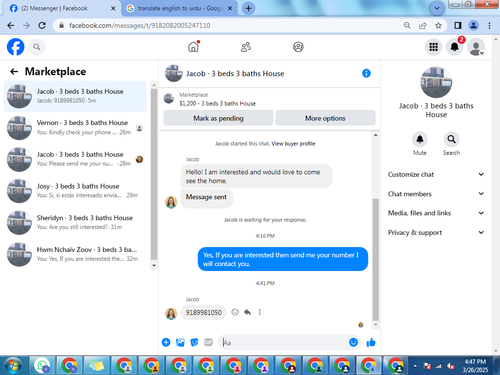Open the Chrome tab search dropdown
The width and height of the screenshot is (500, 375).
point(437,8)
